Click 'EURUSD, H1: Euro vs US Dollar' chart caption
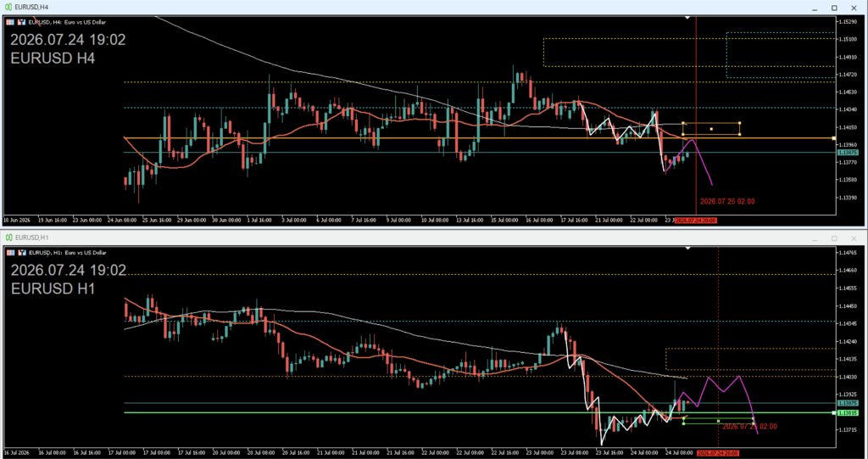The image size is (868, 459). (x=67, y=253)
